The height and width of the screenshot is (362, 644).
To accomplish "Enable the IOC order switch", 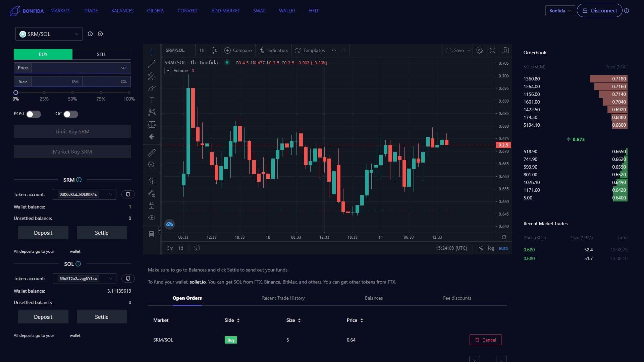I will click(71, 114).
